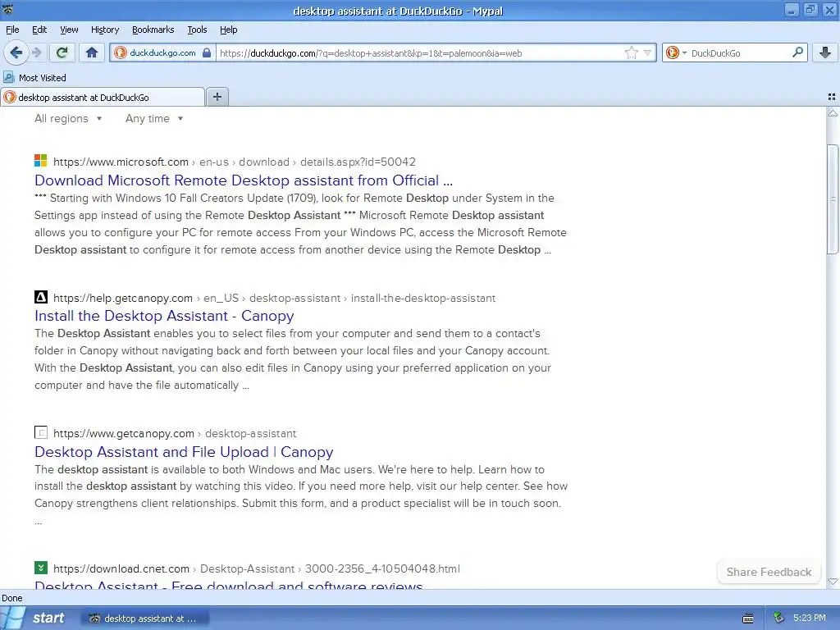Open the search engine selector dropdown
Screen dimensions: 840x630
pos(676,52)
